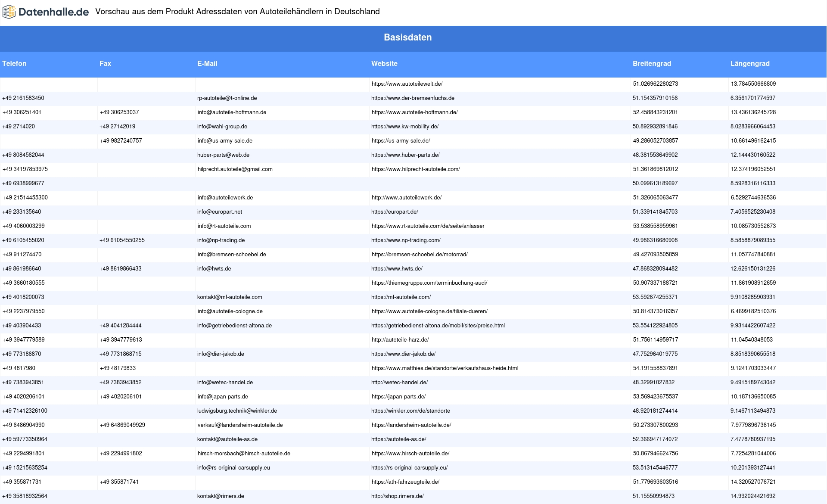Open the https://us-army-sale.de/ website cell
This screenshot has height=504, width=827.
pyautogui.click(x=401, y=141)
